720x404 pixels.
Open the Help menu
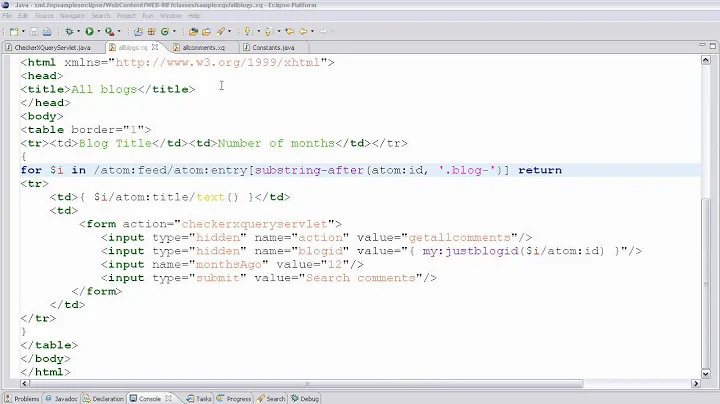tap(194, 16)
